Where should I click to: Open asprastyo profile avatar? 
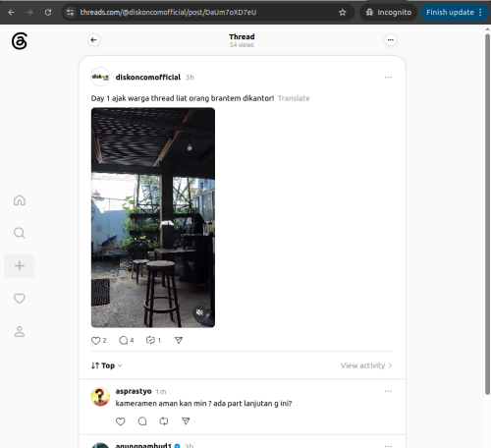pos(100,397)
